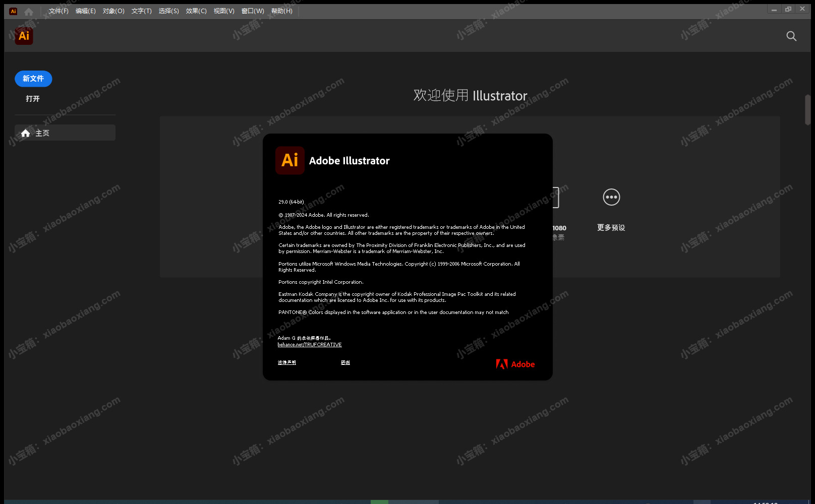
Task: Open the 帮助(H) menu
Action: coord(281,11)
